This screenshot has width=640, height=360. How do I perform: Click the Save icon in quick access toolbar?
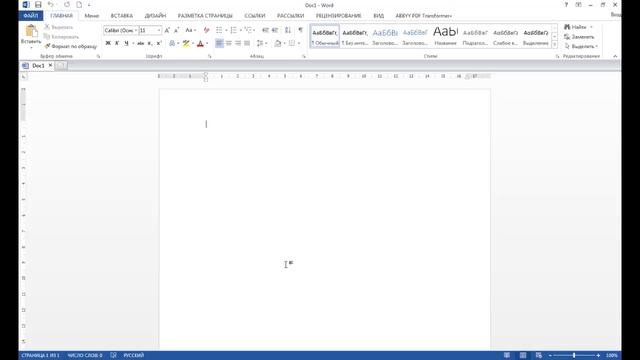coord(38,5)
